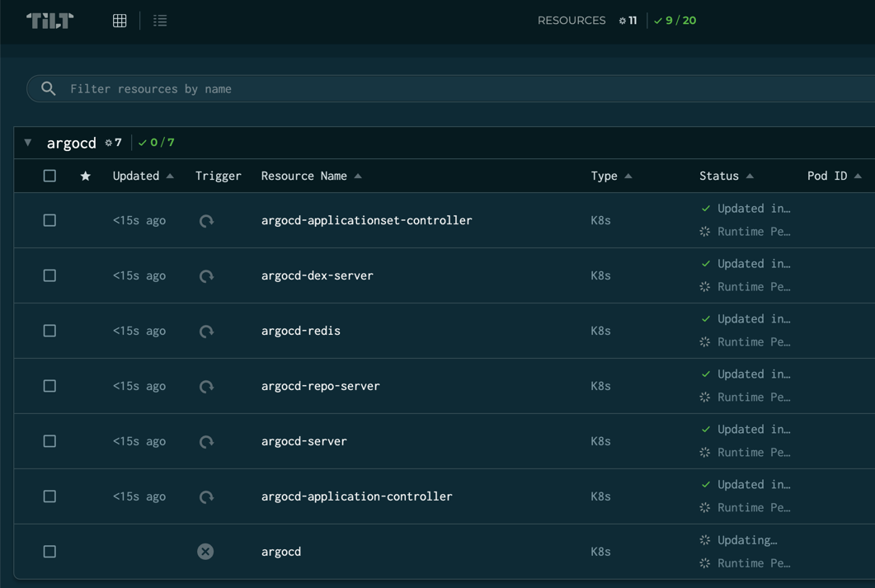Check the argocd-application-controller row checkbox
The image size is (875, 588).
pos(49,496)
